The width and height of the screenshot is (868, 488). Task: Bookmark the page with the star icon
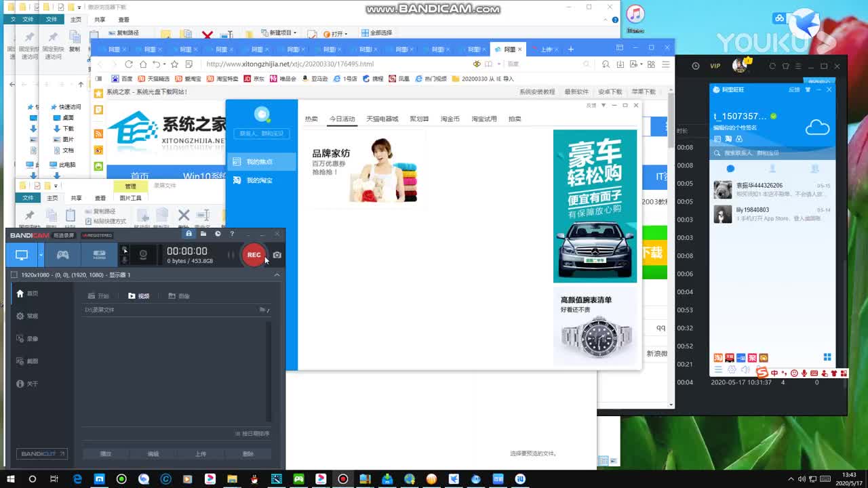[x=174, y=64]
